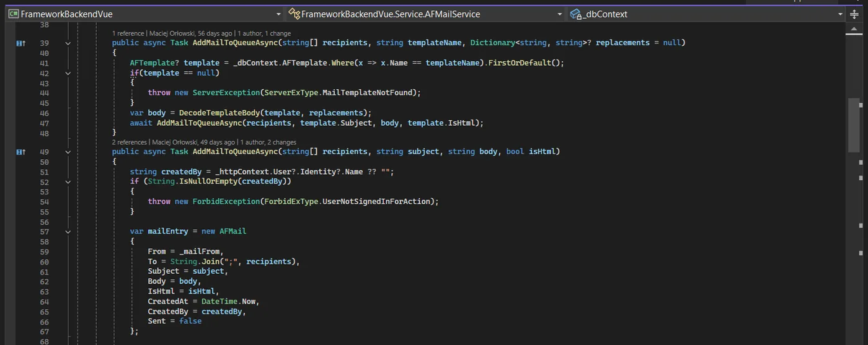
Task: Click line number 41 in the margin
Action: point(44,63)
